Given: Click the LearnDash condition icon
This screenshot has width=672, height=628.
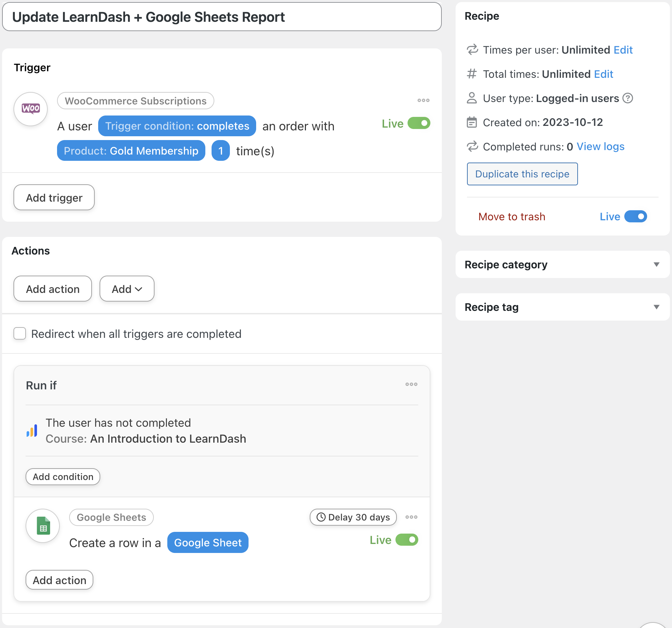Looking at the screenshot, I should 32,431.
